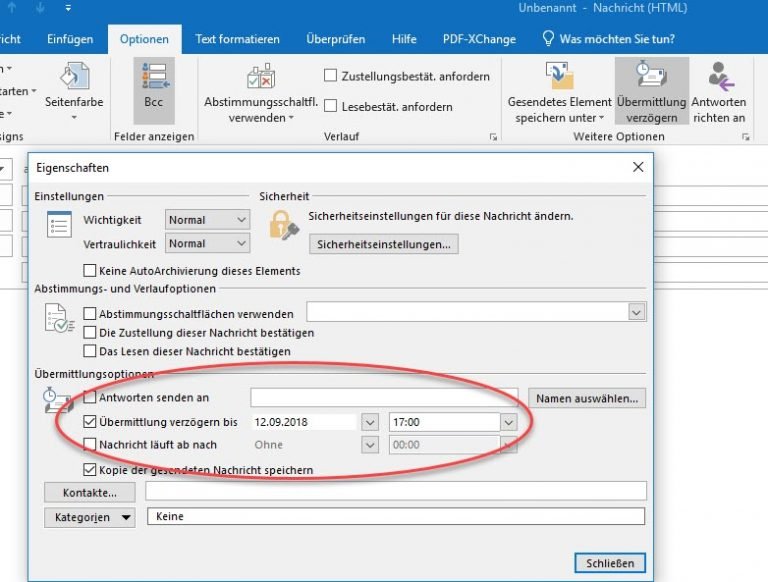Check Keine AutoArchivierung dieses Elements
Screen dimensions: 768x582
pyautogui.click(x=90, y=270)
